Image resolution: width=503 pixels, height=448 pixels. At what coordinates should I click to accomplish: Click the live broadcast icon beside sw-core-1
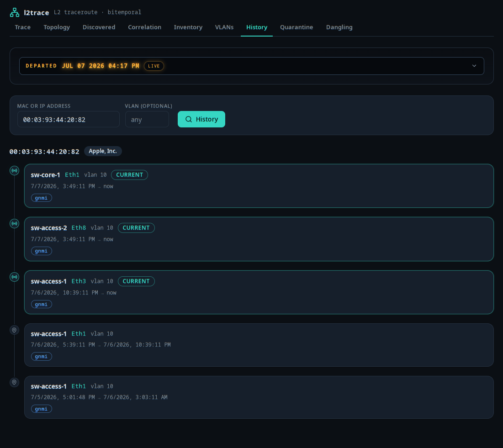tap(15, 171)
